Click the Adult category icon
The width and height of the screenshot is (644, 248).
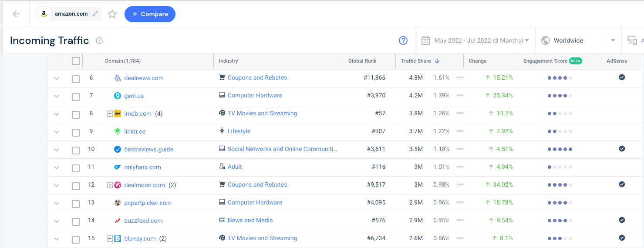point(222,167)
